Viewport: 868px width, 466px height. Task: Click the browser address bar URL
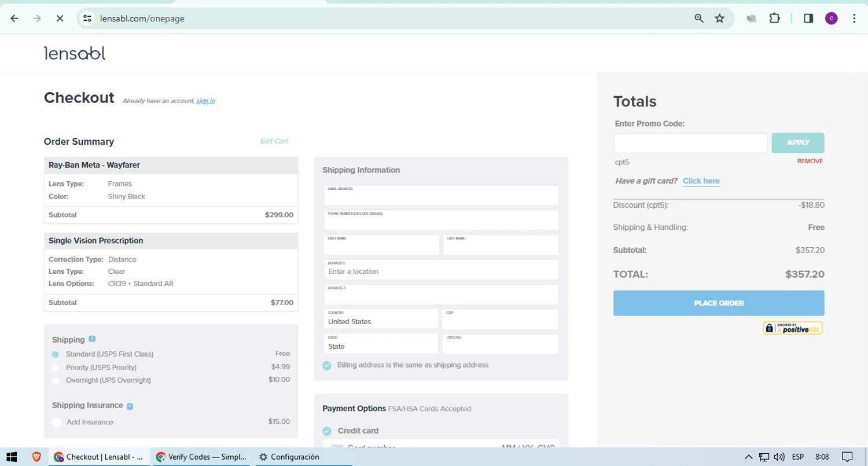(x=142, y=19)
